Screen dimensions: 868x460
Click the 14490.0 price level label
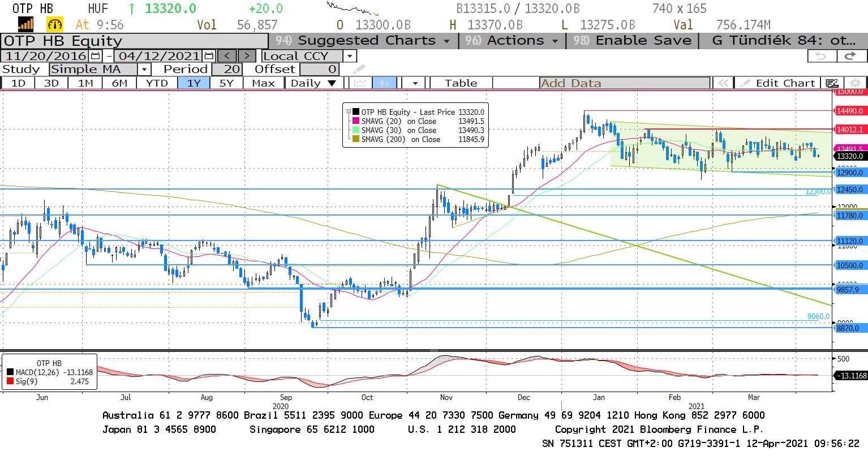coord(850,111)
